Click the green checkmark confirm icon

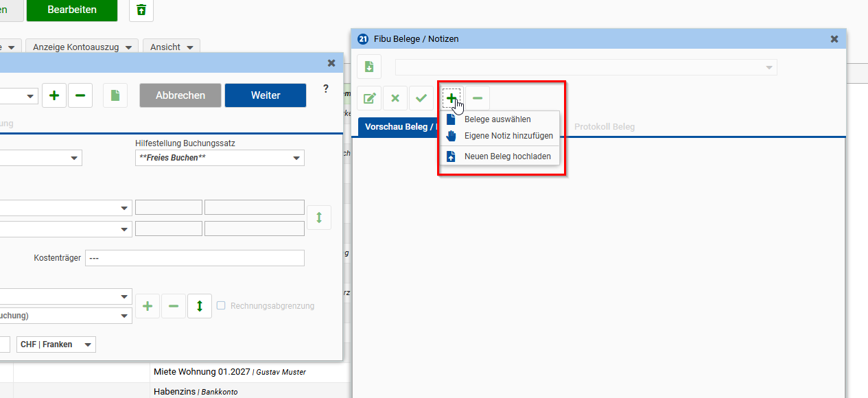point(421,98)
